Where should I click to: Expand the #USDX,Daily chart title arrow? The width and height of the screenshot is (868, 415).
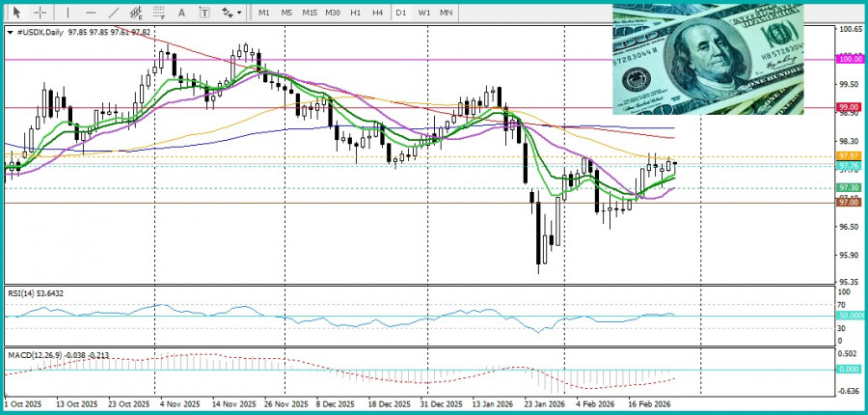pyautogui.click(x=10, y=32)
